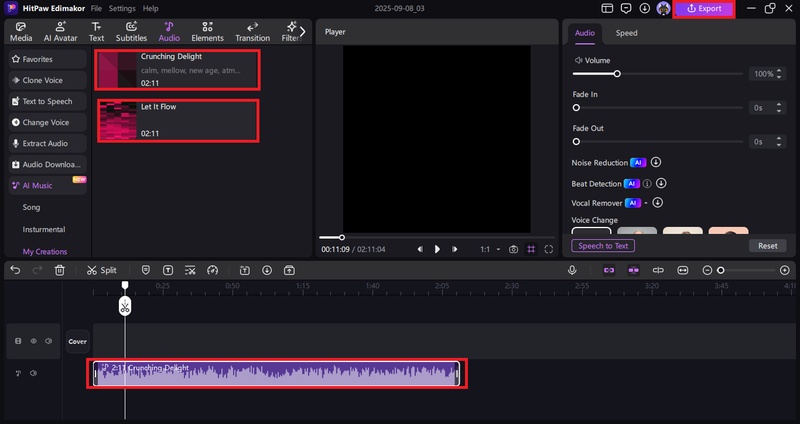Click the Fade Out 0s stepper
The image size is (800, 424).
pos(779,142)
